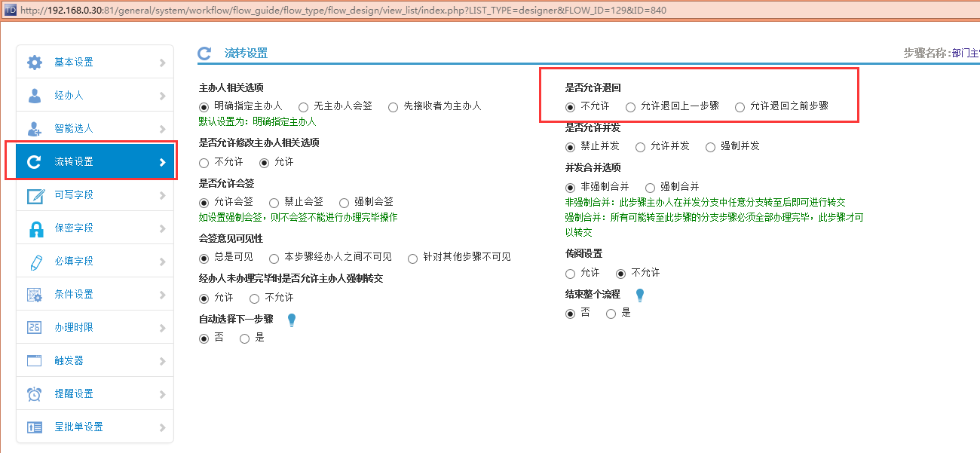Click the pencil-note icon for 可写字段

[x=35, y=195]
